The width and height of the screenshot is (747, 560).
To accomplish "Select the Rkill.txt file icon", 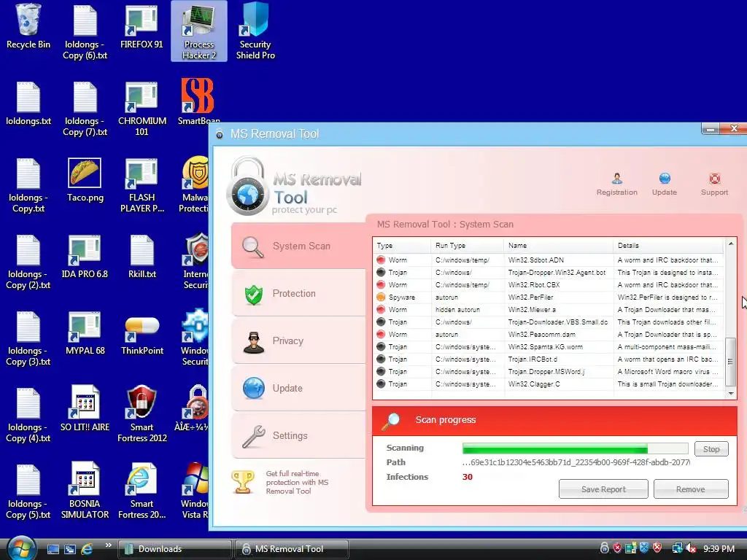I will pyautogui.click(x=142, y=256).
